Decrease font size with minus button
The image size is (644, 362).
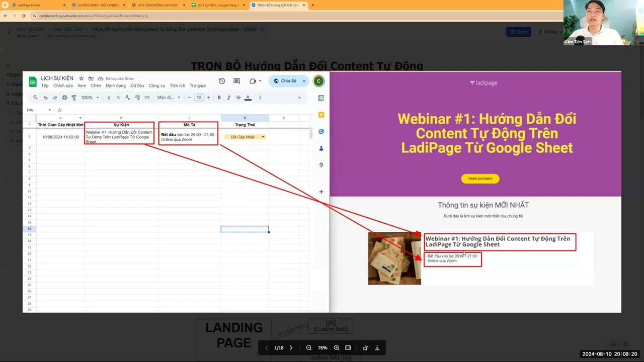(190, 98)
